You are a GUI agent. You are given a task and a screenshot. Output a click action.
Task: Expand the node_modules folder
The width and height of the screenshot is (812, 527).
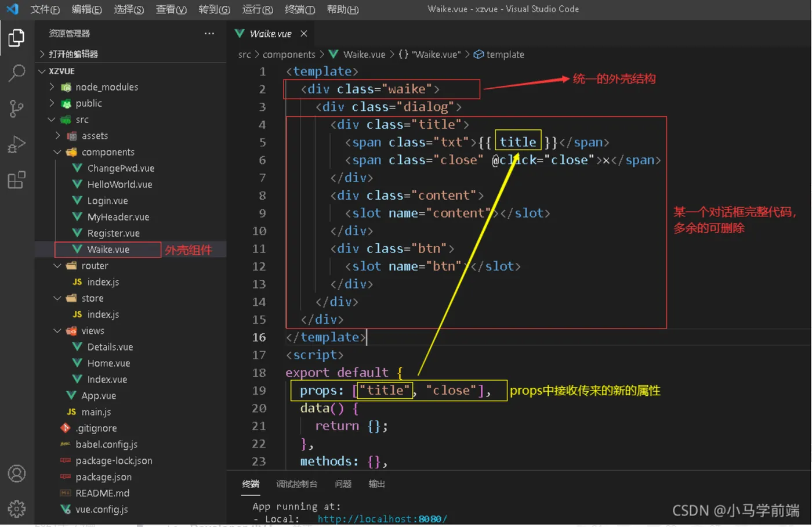pos(52,86)
